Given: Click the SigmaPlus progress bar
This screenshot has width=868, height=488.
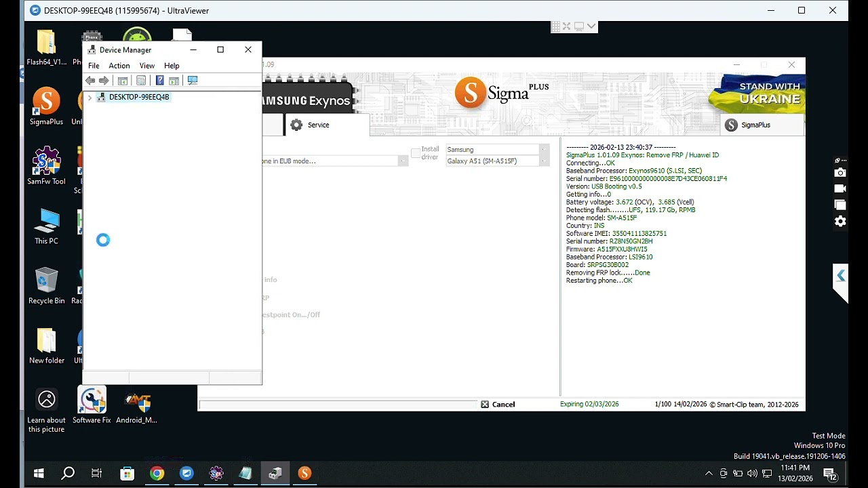Looking at the screenshot, I should coord(338,405).
